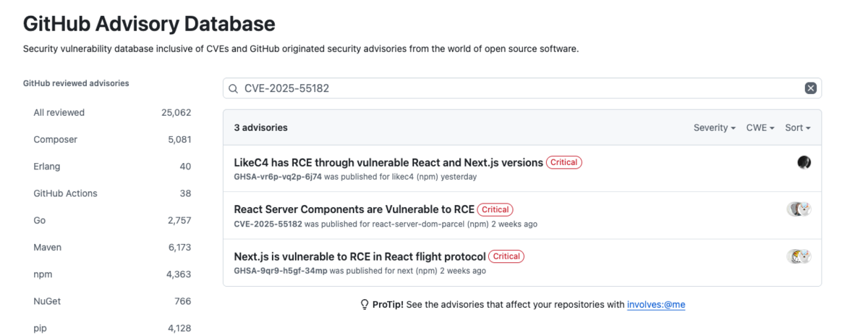868x336 pixels.
Task: Open the Sort dropdown
Action: tap(798, 127)
